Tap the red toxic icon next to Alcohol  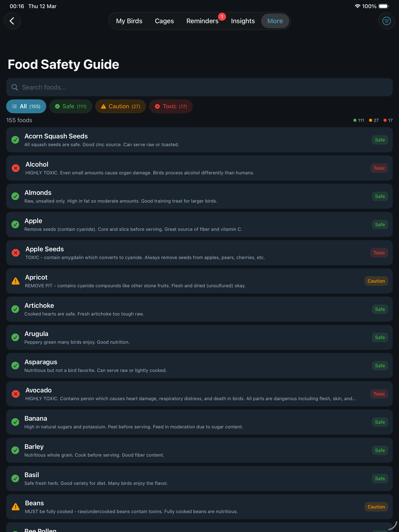[16, 168]
